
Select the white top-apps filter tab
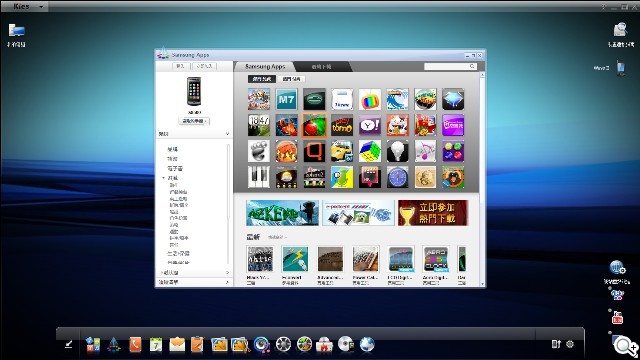click(291, 79)
